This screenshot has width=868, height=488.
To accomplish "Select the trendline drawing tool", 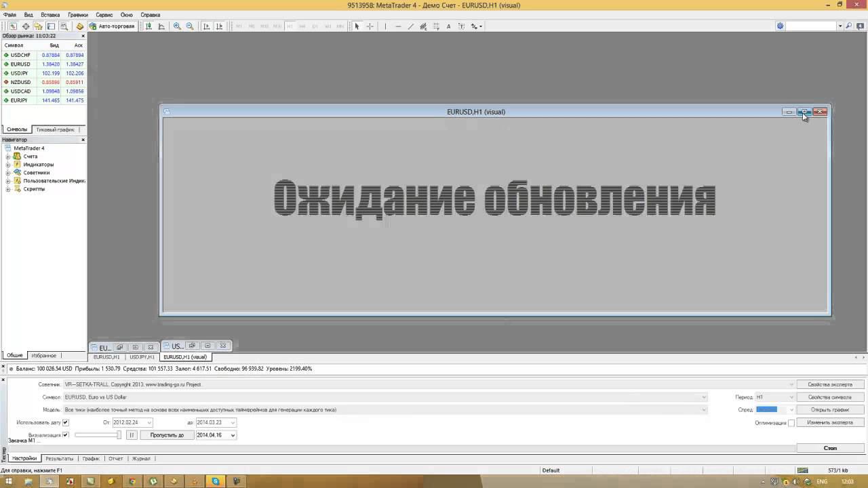I will pyautogui.click(x=411, y=26).
